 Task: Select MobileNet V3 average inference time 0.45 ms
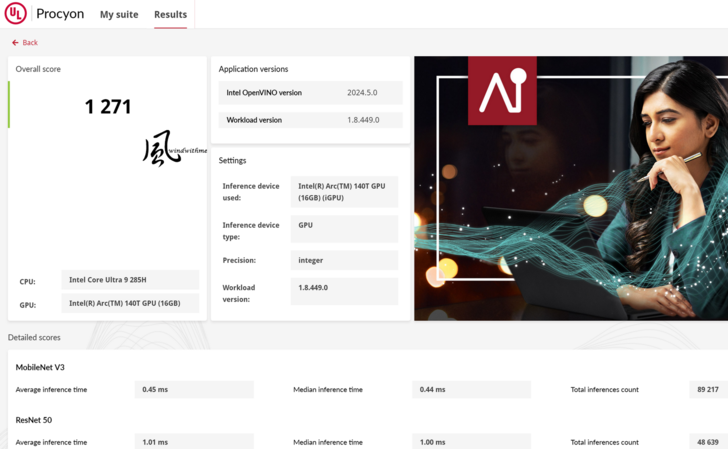[x=194, y=389]
